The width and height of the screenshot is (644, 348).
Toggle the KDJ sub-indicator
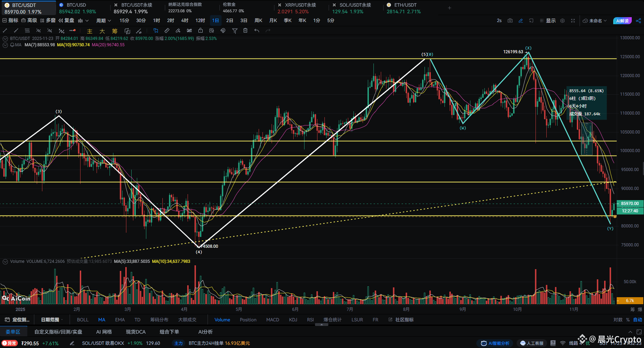point(293,320)
